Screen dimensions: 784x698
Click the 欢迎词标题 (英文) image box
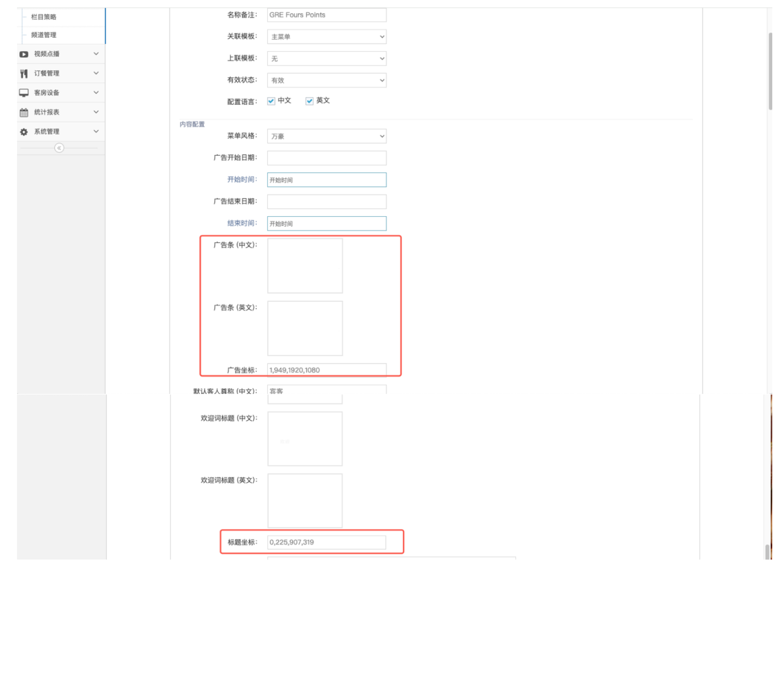pos(305,501)
